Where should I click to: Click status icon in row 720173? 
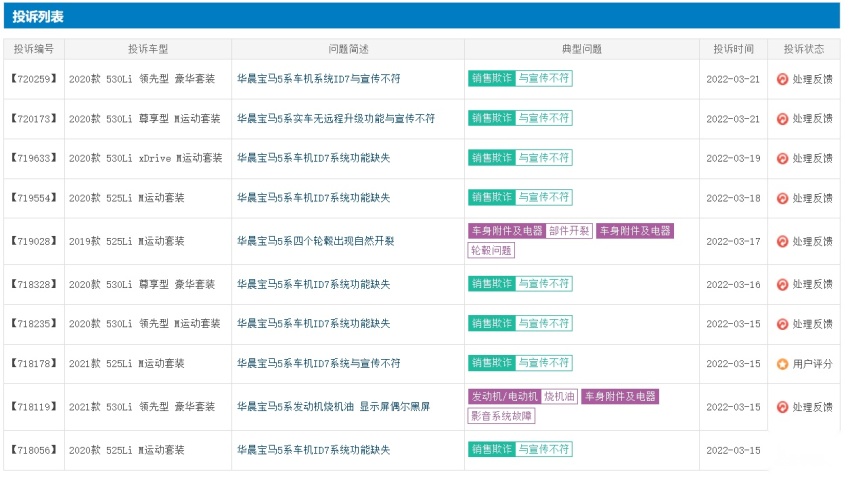click(x=782, y=119)
